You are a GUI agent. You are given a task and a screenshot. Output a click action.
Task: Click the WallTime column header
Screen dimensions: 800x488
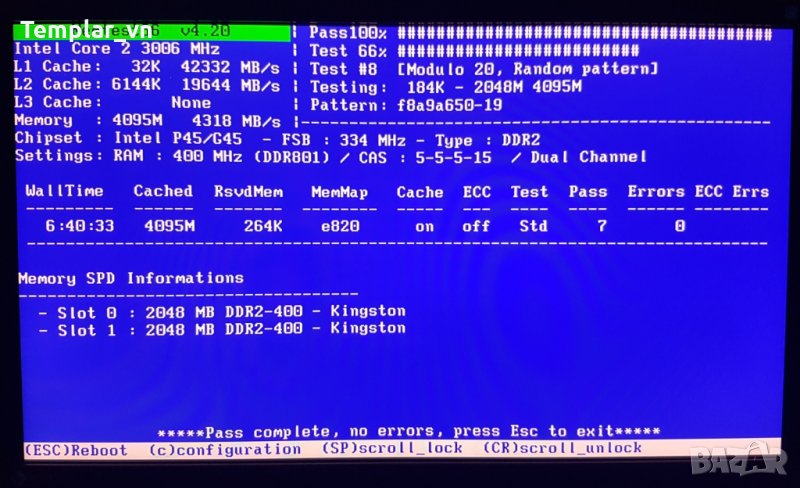point(64,191)
